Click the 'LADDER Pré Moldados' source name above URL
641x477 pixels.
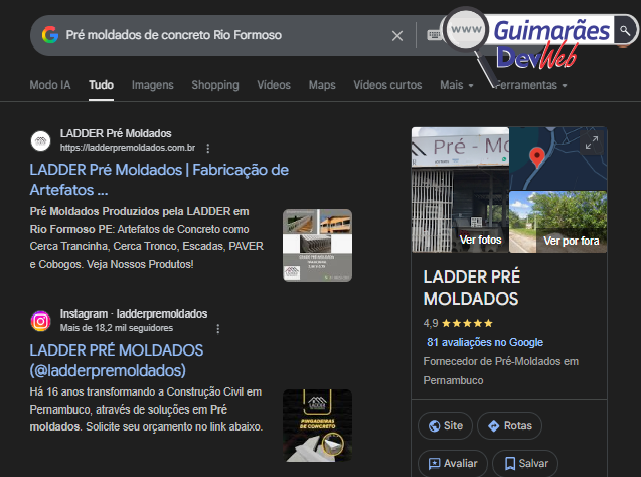115,133
